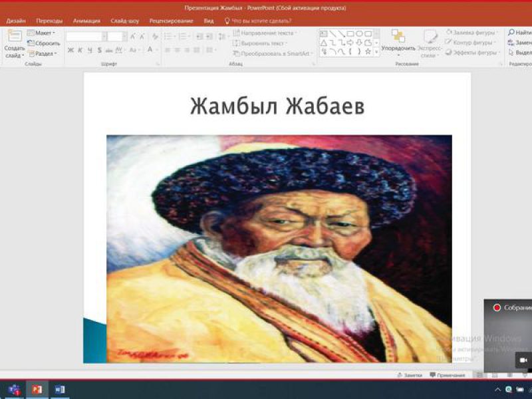Expand the Экспресс-стили quick styles gallery
The height and width of the screenshot is (399, 532).
coord(429,43)
